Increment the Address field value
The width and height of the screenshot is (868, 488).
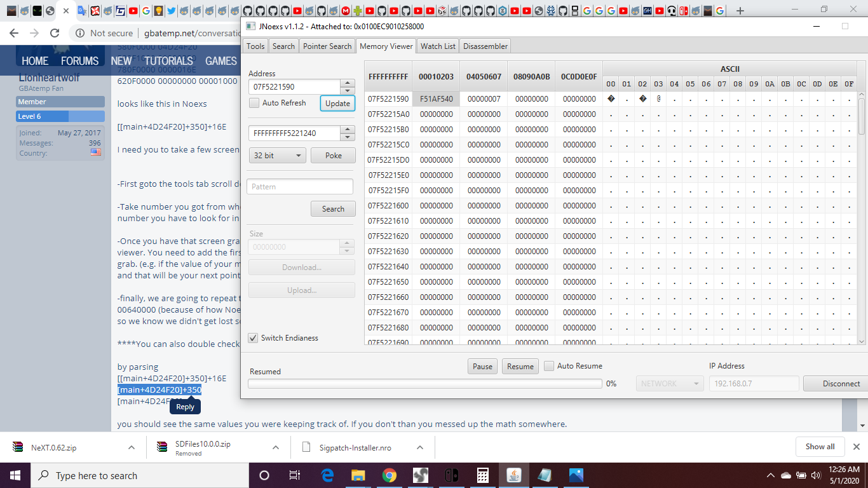click(348, 83)
